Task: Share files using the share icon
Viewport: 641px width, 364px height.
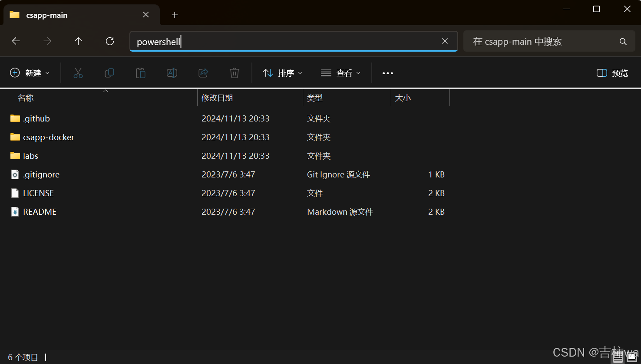Action: [203, 73]
